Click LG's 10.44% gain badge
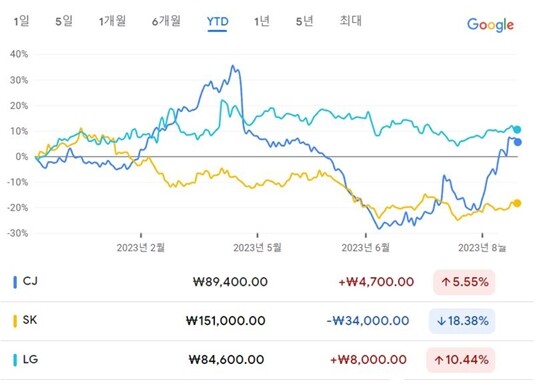The height and width of the screenshot is (387, 540). 461,360
